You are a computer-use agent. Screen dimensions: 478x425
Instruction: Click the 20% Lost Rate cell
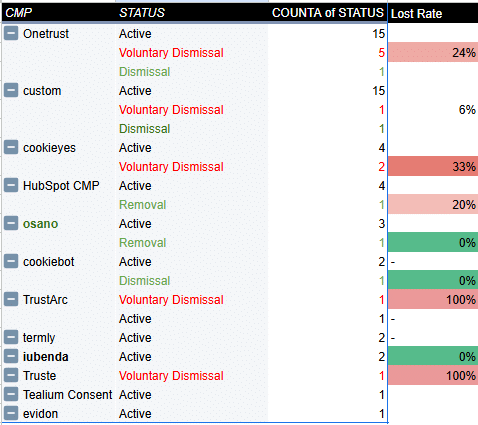click(x=433, y=204)
